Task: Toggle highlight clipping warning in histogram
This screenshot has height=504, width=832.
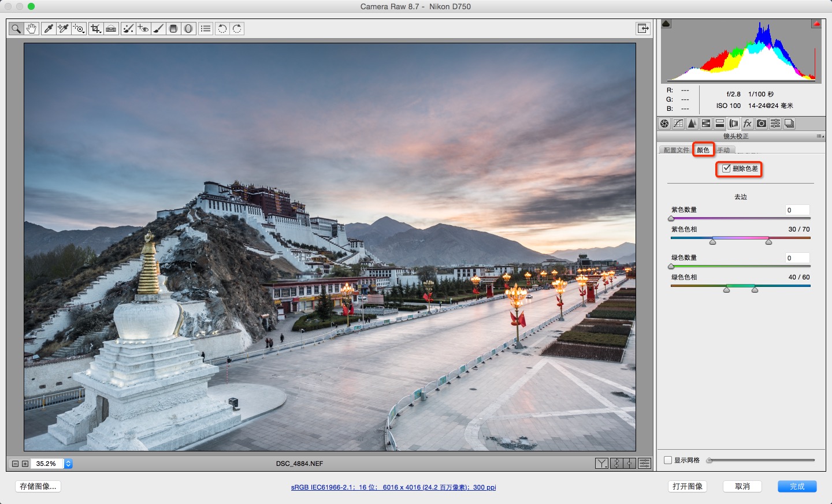Action: point(816,24)
